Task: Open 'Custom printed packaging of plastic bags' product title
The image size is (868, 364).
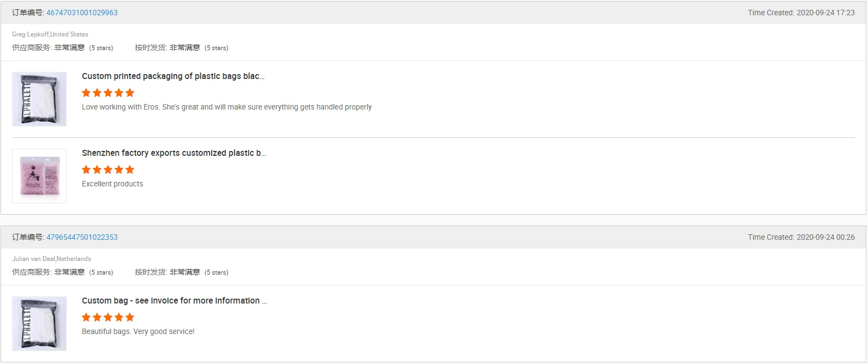Action: [173, 76]
